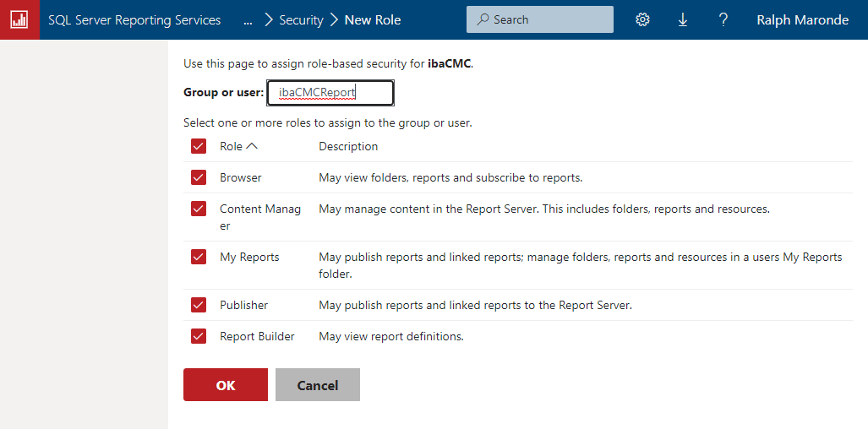Click the SQL Server Reporting Services title
Image resolution: width=868 pixels, height=429 pixels.
point(134,19)
